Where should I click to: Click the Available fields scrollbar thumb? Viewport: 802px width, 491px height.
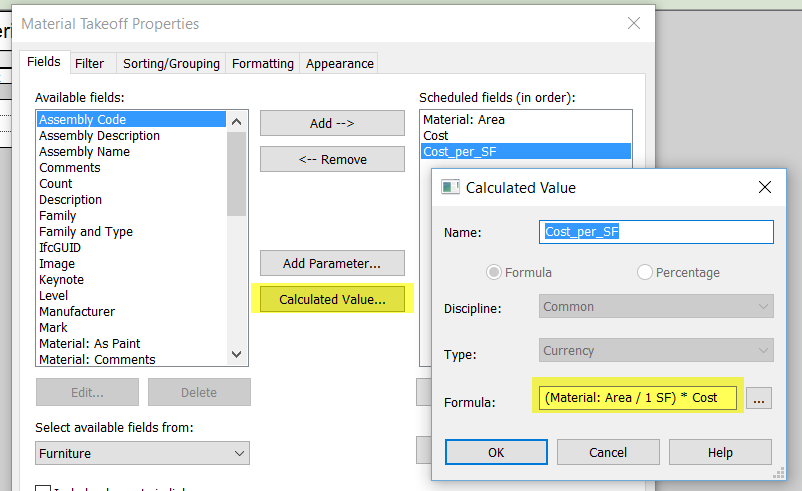coord(236,174)
